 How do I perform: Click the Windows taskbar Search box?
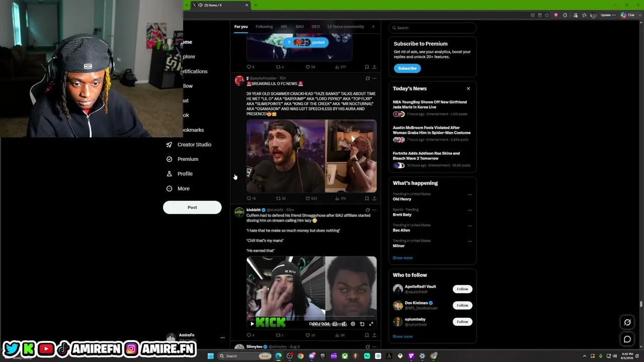245,356
